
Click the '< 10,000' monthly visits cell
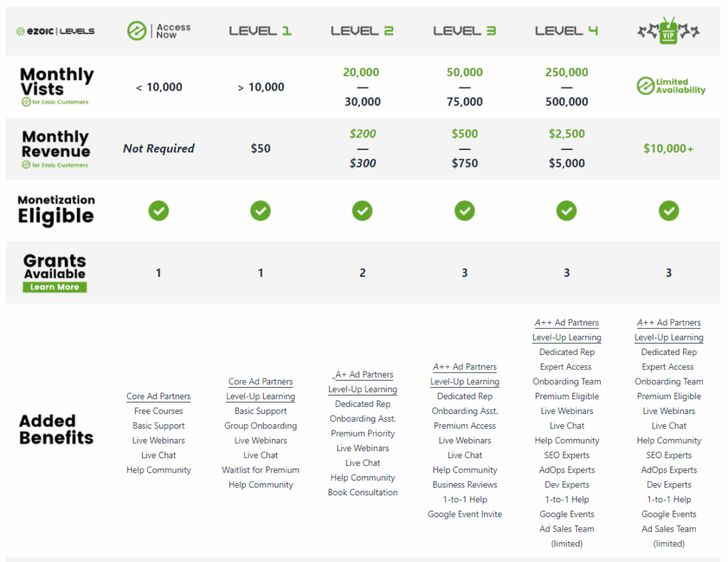(159, 88)
